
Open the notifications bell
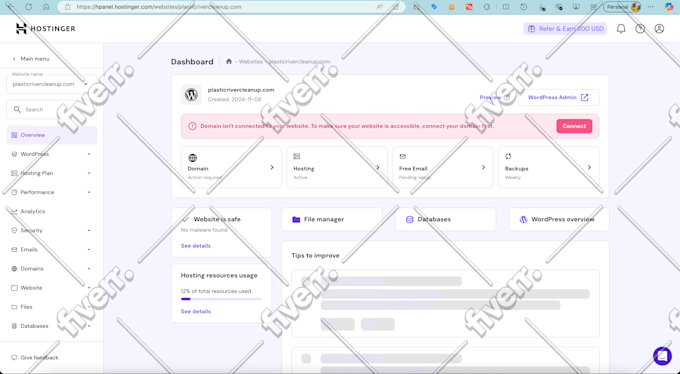pyautogui.click(x=621, y=29)
